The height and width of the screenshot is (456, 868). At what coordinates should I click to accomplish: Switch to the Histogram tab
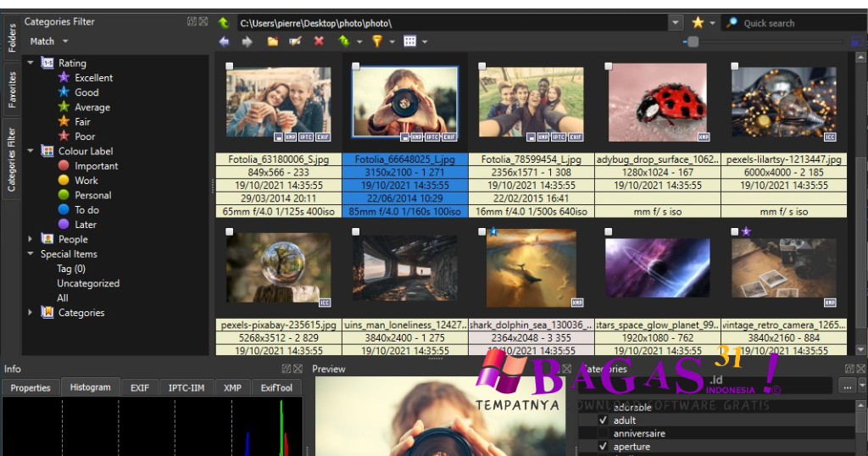pos(90,386)
